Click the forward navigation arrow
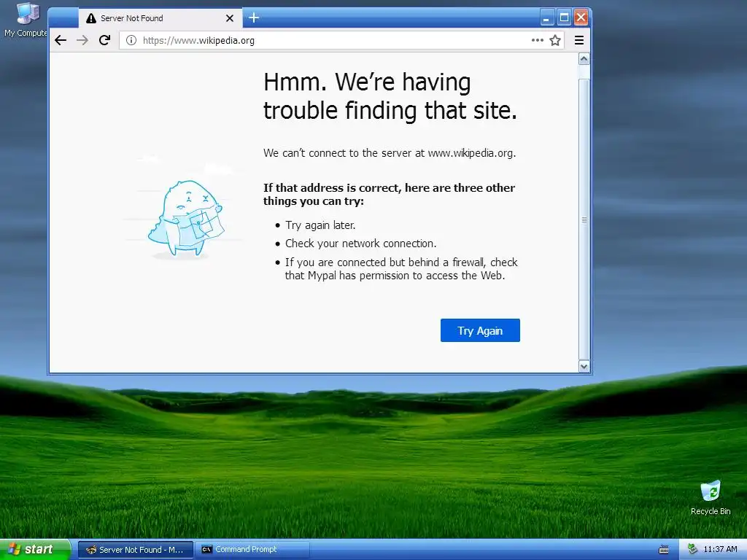747x560 pixels. 82,41
